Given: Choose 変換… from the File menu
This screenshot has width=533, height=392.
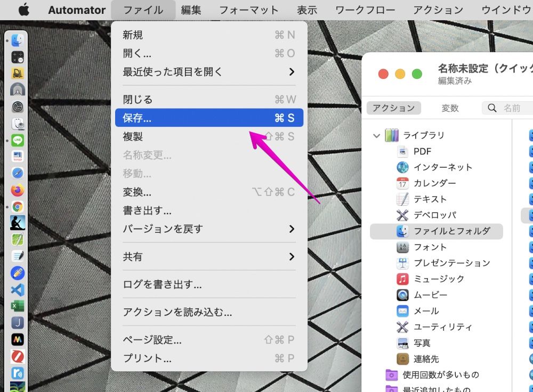Looking at the screenshot, I should 209,192.
